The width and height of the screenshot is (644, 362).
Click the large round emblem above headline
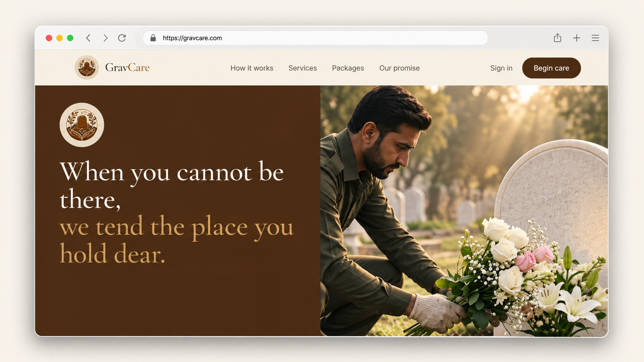coord(82,125)
